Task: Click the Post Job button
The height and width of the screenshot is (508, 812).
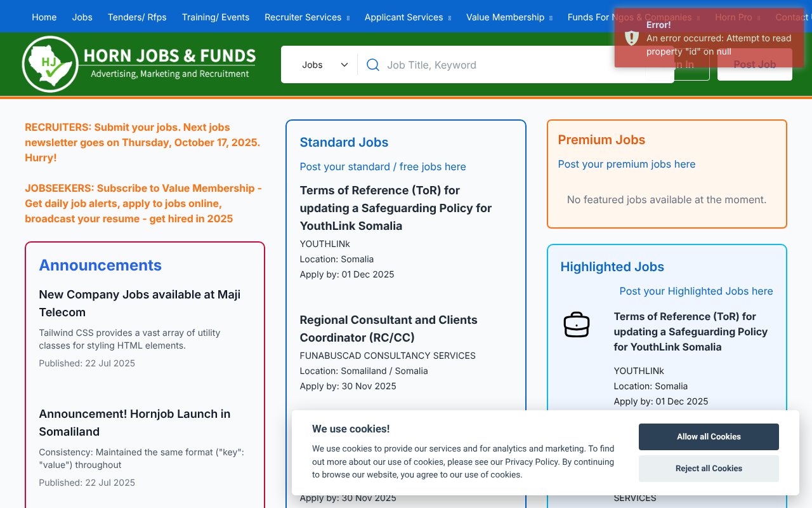Action: click(754, 64)
